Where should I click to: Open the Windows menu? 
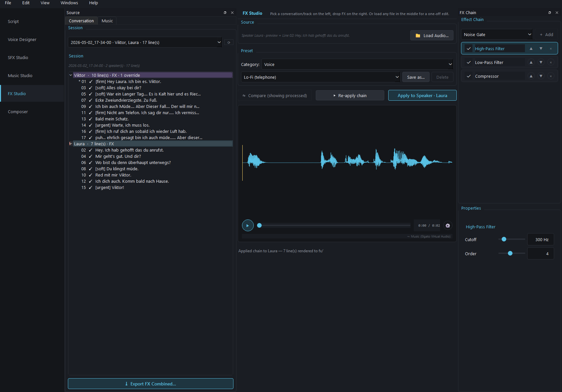pos(69,3)
